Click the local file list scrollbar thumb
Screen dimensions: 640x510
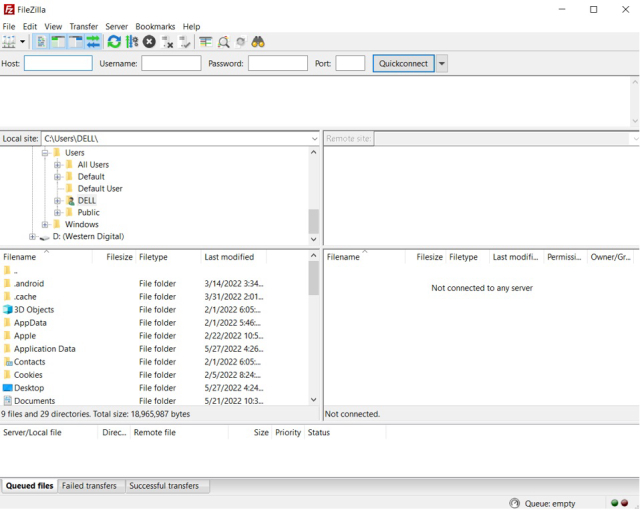[x=313, y=277]
